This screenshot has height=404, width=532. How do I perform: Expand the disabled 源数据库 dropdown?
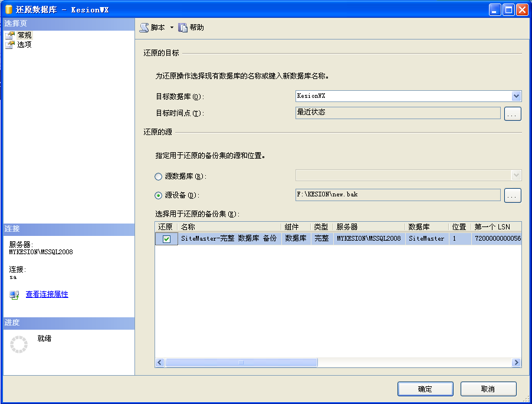pyautogui.click(x=516, y=175)
